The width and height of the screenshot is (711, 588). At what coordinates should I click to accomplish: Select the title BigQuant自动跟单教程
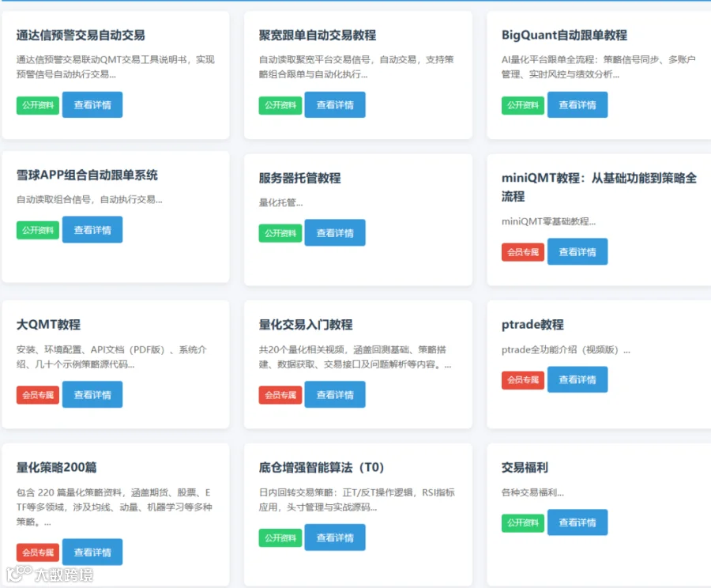(x=565, y=36)
